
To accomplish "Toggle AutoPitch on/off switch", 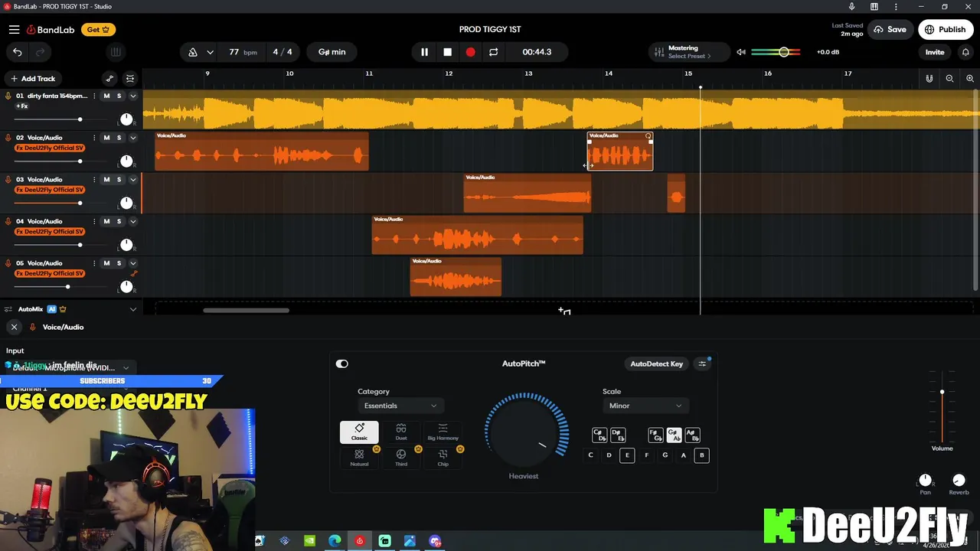I will click(342, 364).
